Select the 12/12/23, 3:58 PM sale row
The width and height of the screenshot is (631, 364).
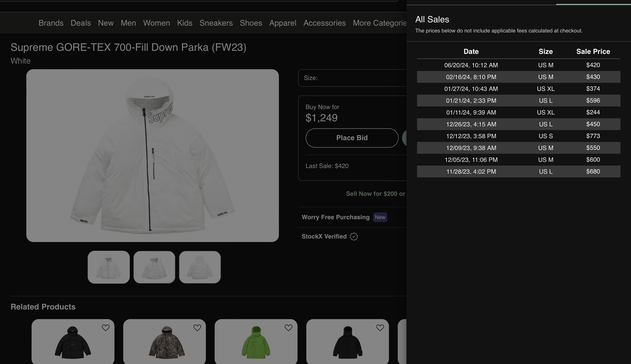518,136
